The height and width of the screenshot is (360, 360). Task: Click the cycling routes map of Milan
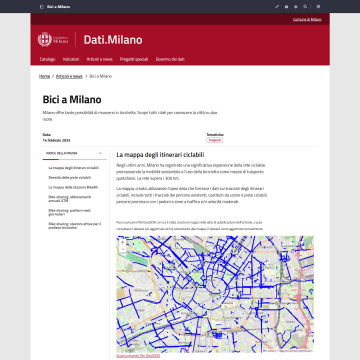[215, 294]
